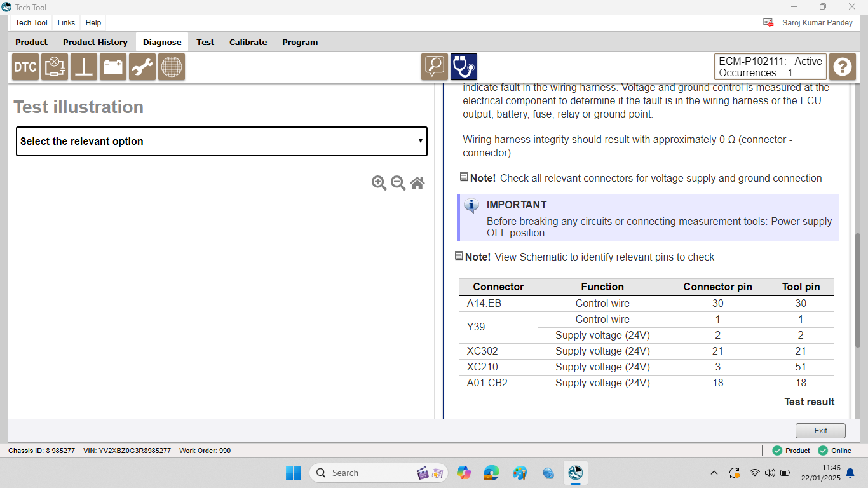This screenshot has width=868, height=488.
Task: Open the wire-mesh globe icon
Action: (x=172, y=67)
